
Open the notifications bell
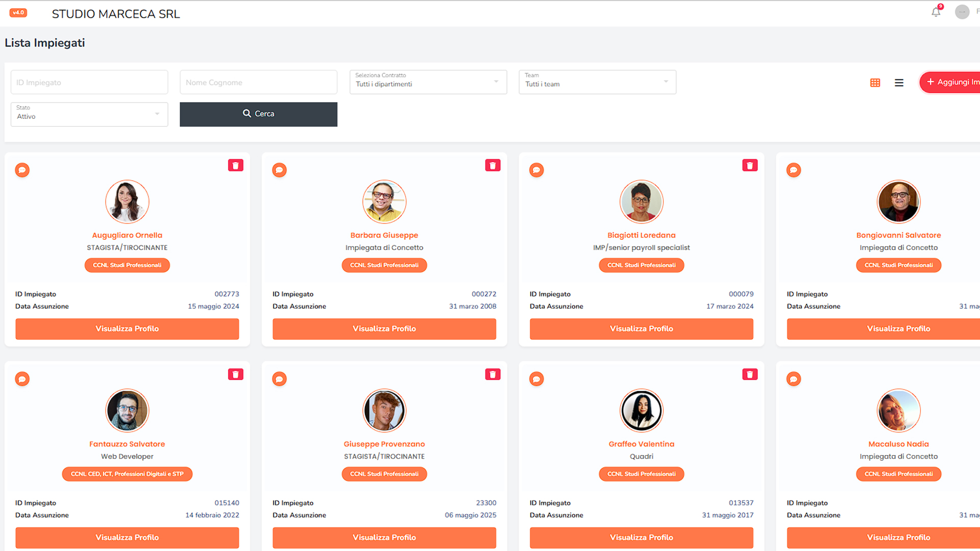(x=936, y=12)
